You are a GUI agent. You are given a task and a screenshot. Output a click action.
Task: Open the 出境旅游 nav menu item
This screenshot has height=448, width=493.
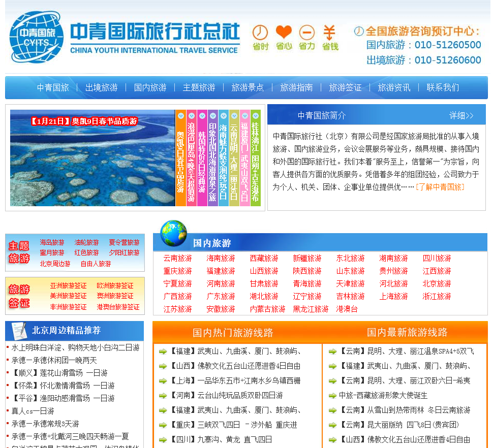point(102,88)
